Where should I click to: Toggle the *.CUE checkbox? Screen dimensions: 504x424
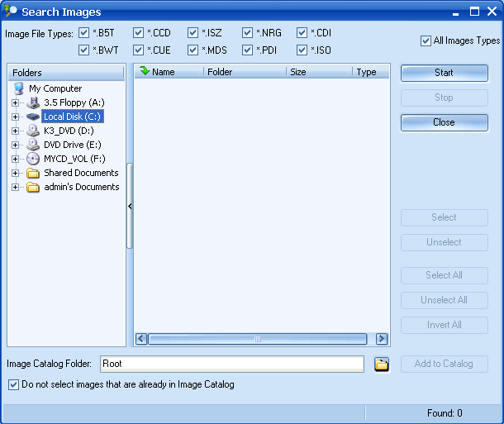[x=139, y=50]
